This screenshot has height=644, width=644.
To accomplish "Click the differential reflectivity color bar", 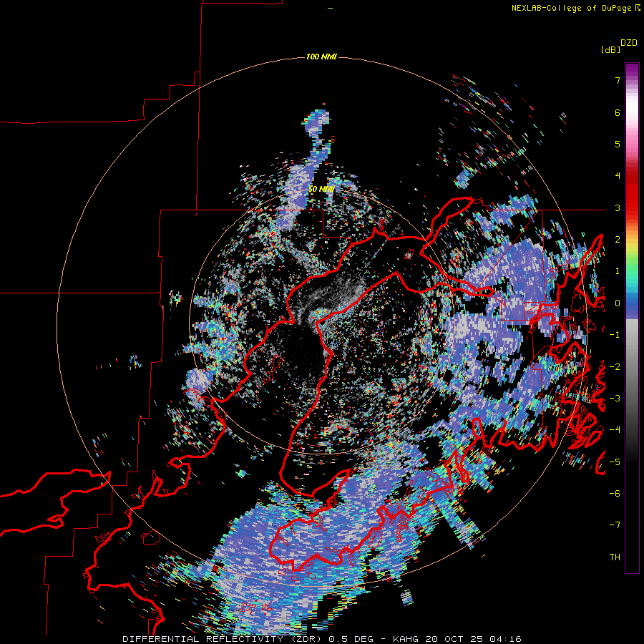I will click(x=632, y=318).
